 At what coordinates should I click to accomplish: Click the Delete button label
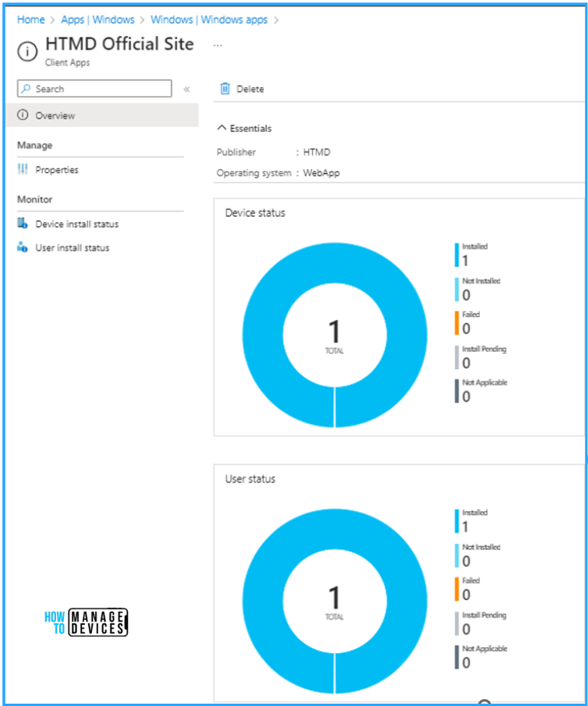[x=250, y=89]
